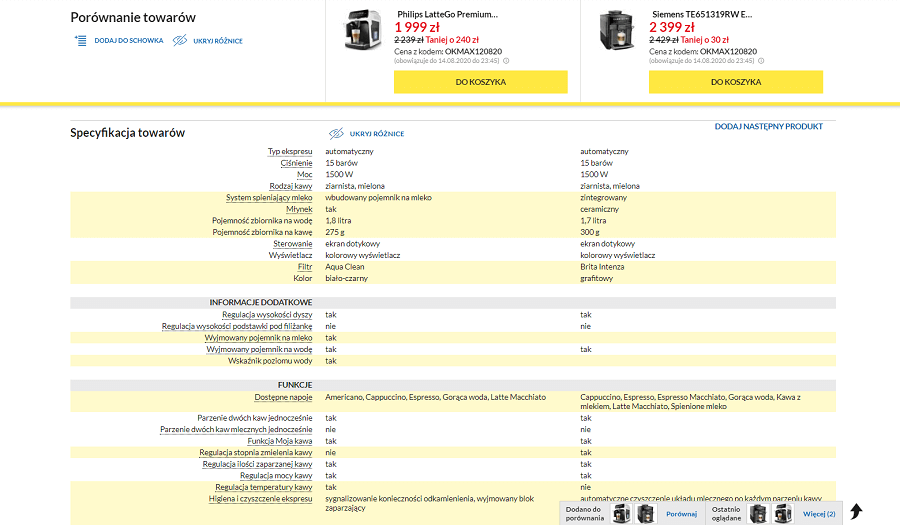Click the Philips filter value Aqua Clean
This screenshot has height=525, width=900.
tap(345, 267)
